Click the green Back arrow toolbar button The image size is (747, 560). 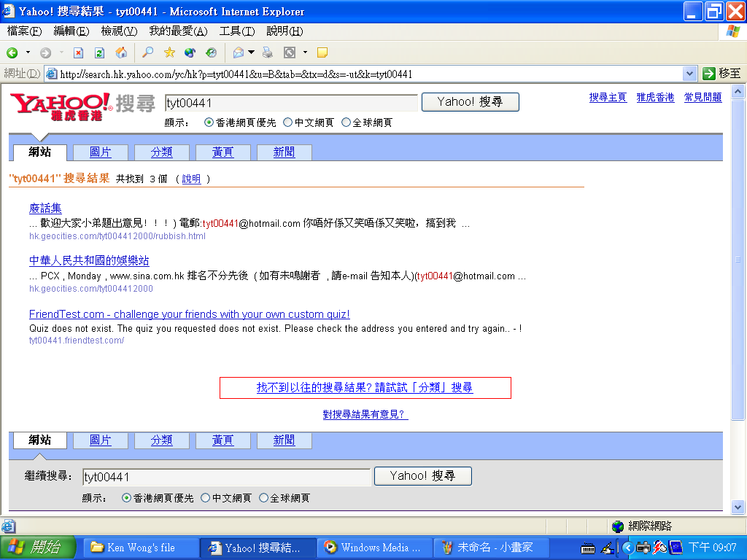[x=12, y=52]
